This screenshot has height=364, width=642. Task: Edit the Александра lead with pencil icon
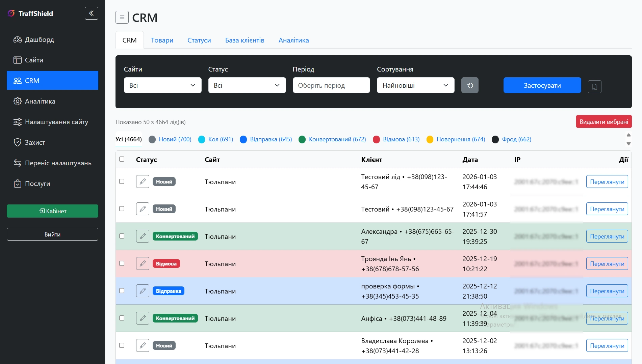[143, 236]
